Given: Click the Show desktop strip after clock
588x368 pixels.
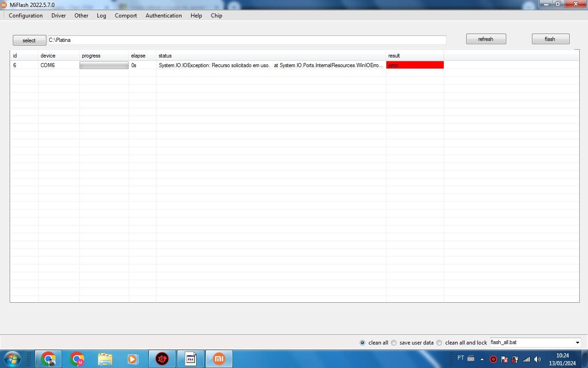Looking at the screenshot, I should tap(585, 359).
